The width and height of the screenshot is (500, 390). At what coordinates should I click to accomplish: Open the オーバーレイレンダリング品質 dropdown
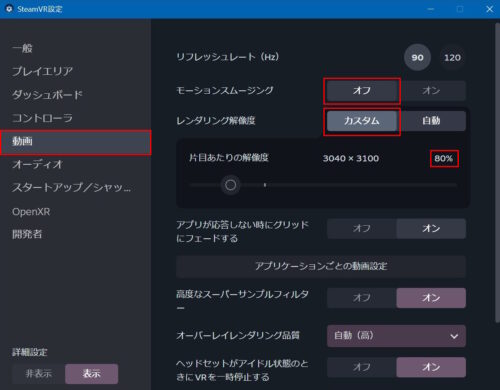tap(396, 336)
